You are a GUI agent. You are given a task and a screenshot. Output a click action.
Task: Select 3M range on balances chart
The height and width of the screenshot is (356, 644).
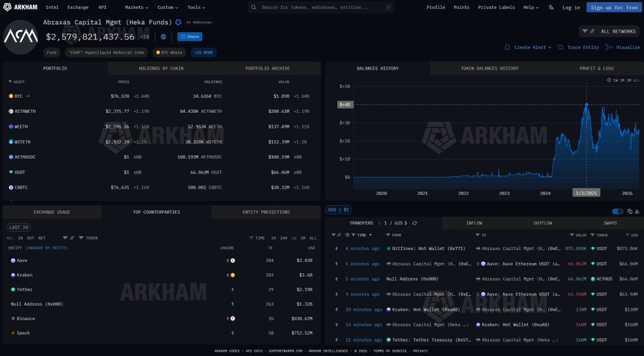(x=629, y=80)
